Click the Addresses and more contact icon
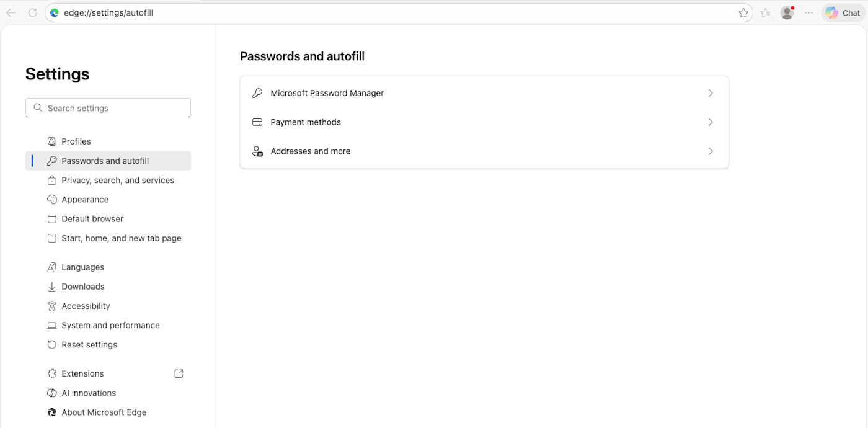The image size is (868, 428). [x=257, y=151]
